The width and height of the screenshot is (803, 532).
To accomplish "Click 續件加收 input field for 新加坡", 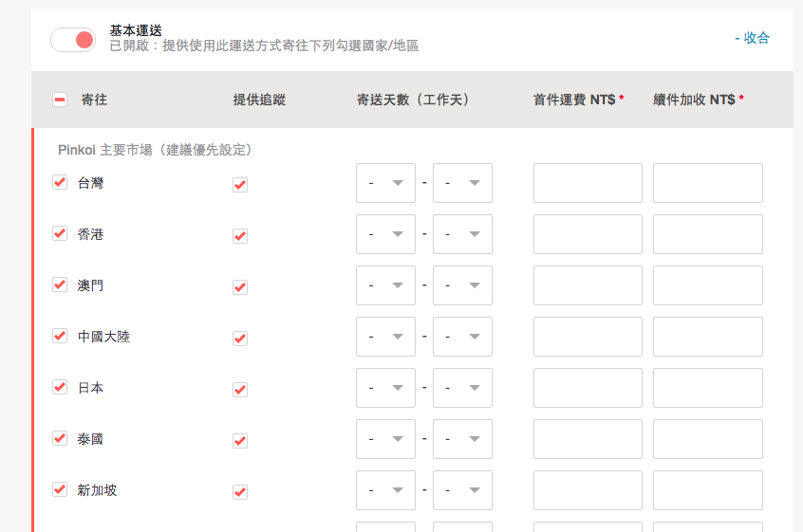I will (708, 490).
